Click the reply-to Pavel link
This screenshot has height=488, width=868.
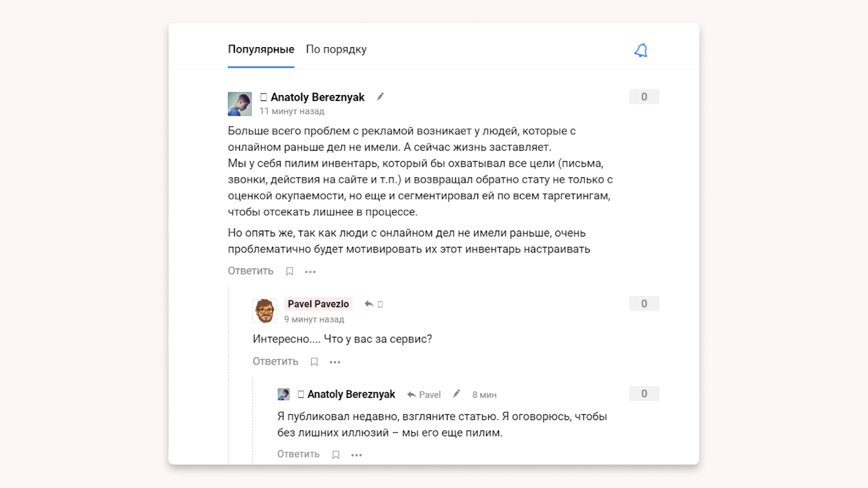coord(424,395)
